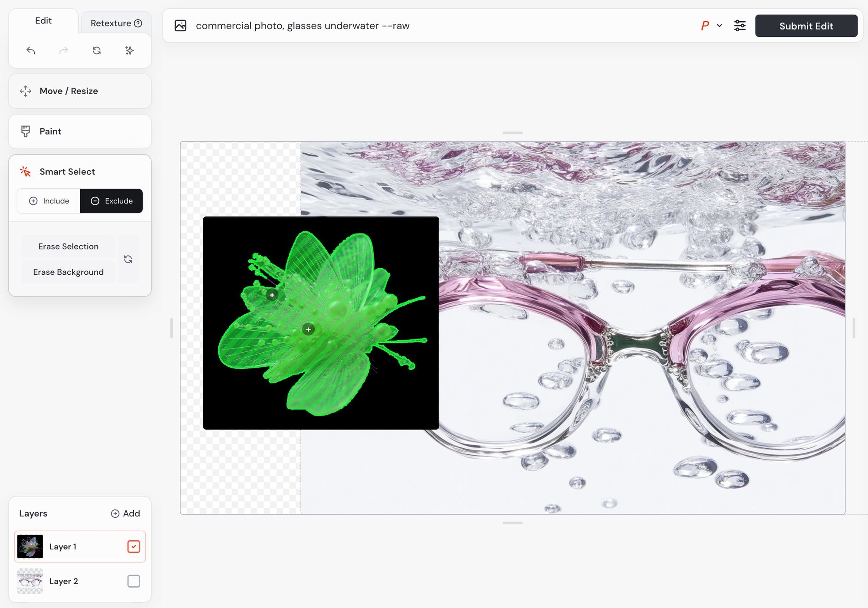Click refresh icon beside Erase buttons
Screen dimensions: 868x608
[x=128, y=259]
